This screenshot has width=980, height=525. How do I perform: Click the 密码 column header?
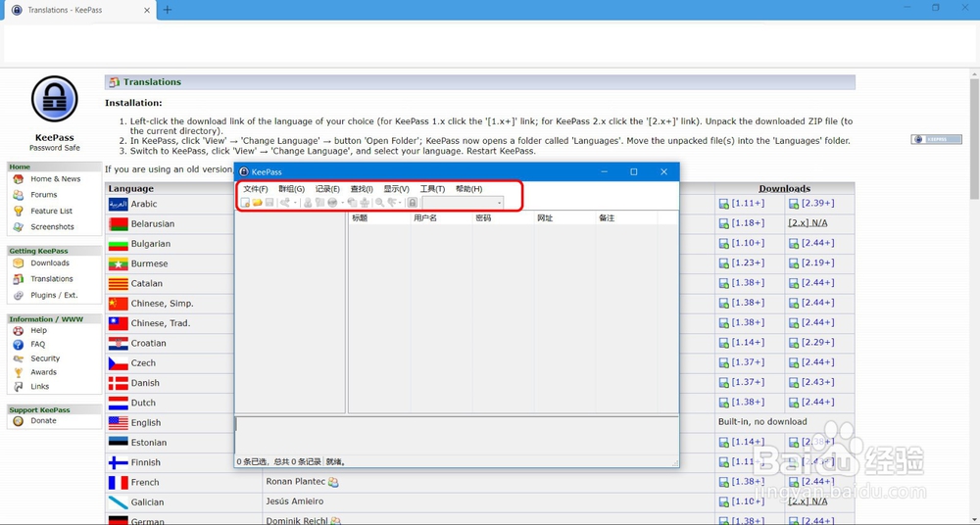503,218
